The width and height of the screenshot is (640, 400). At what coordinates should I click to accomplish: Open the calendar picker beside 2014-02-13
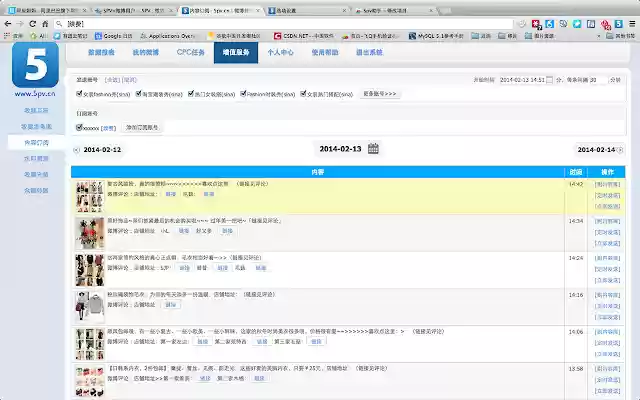pos(373,149)
